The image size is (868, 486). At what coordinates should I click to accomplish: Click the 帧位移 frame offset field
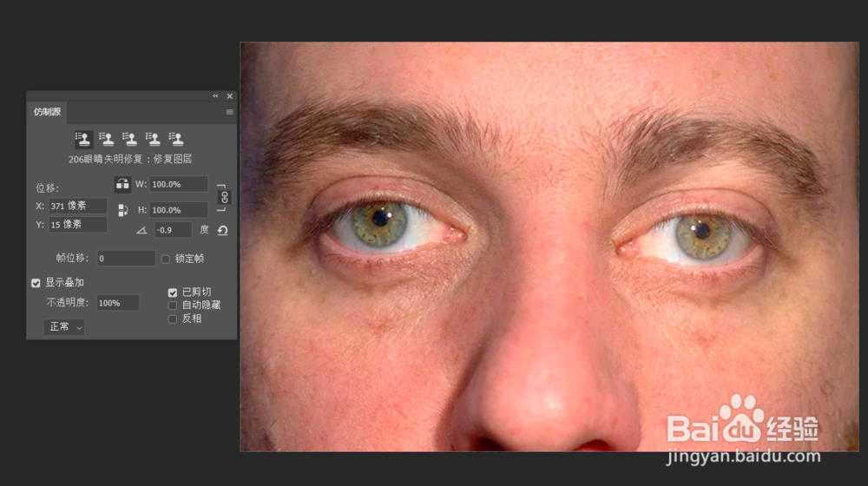point(126,259)
